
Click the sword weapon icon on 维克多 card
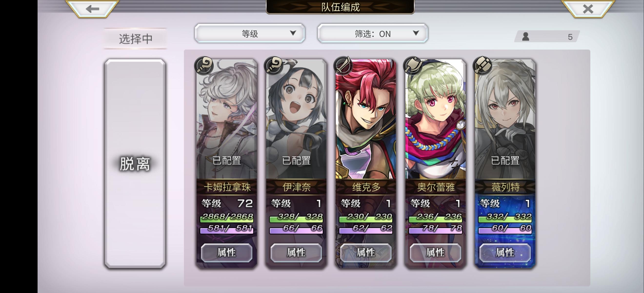pos(343,65)
